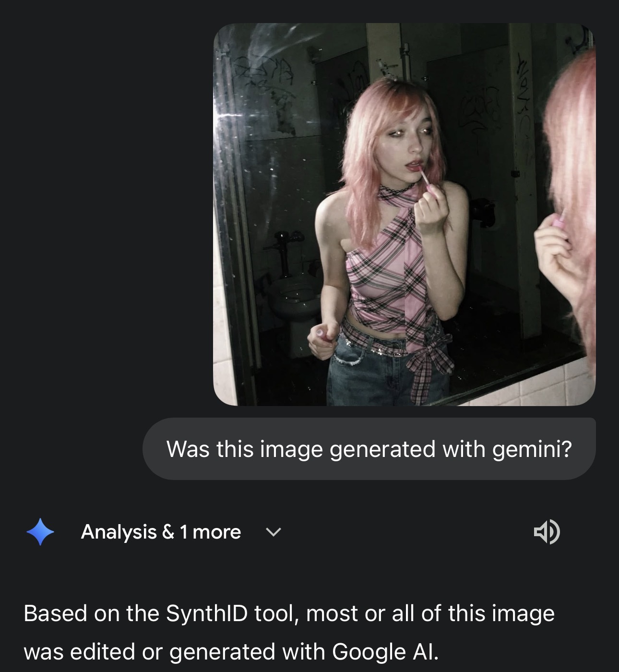Click the word "edited" in the response

click(x=102, y=652)
